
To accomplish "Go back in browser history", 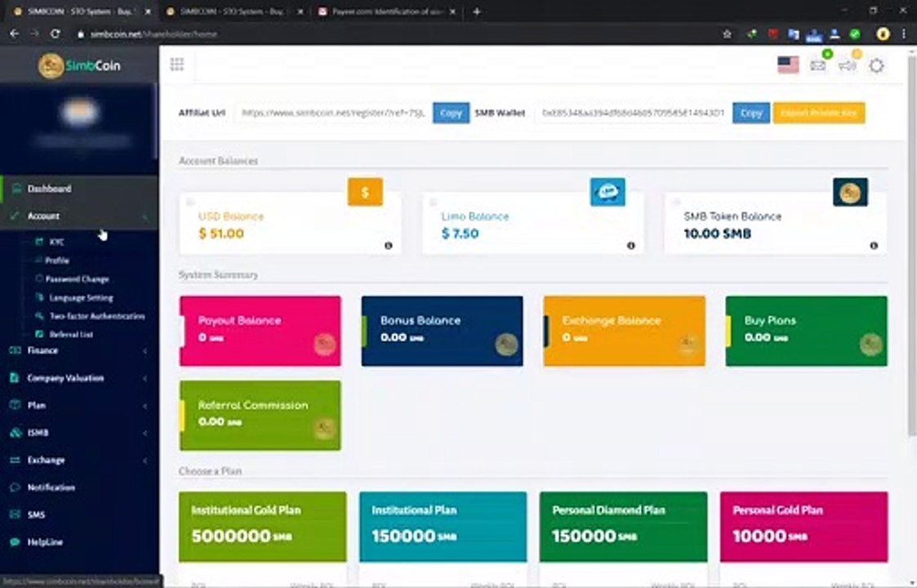I will coord(15,34).
